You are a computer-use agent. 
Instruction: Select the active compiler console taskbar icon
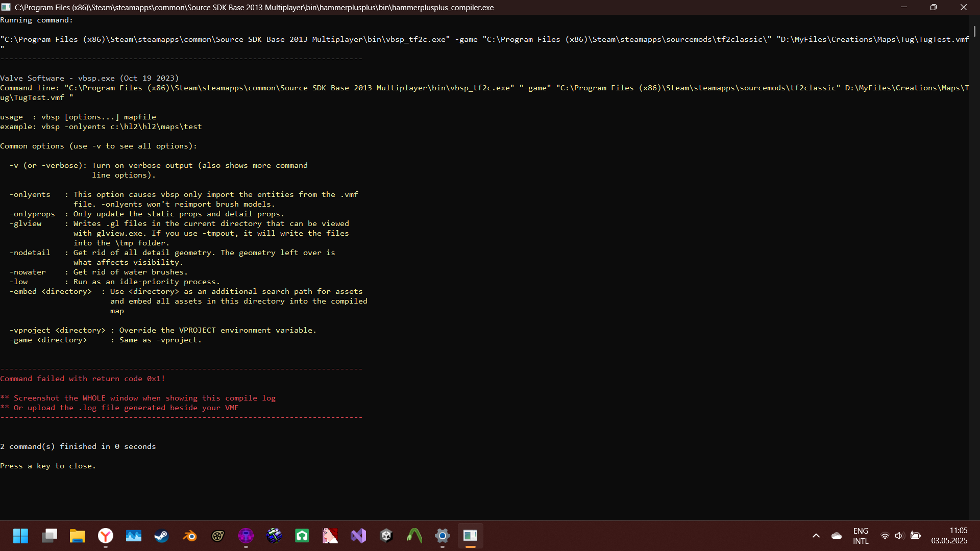pyautogui.click(x=471, y=536)
